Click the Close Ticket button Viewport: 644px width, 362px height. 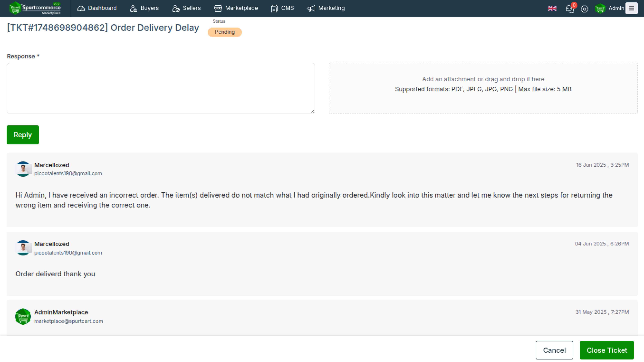(x=607, y=350)
